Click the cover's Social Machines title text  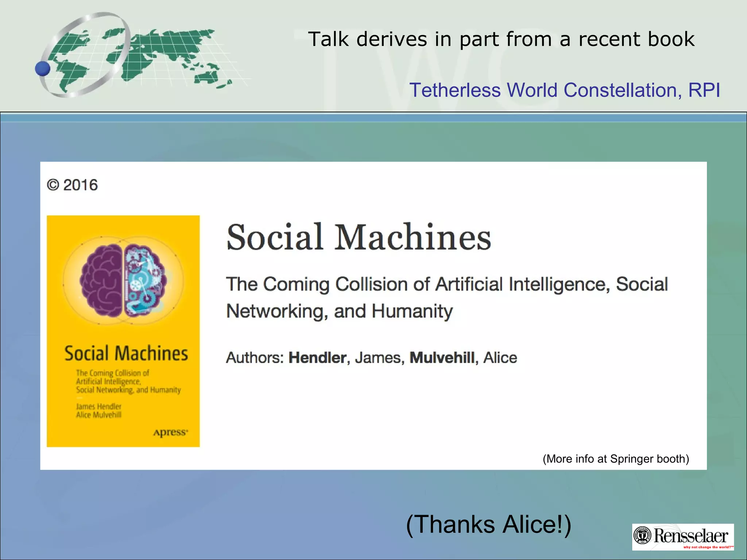tap(126, 353)
